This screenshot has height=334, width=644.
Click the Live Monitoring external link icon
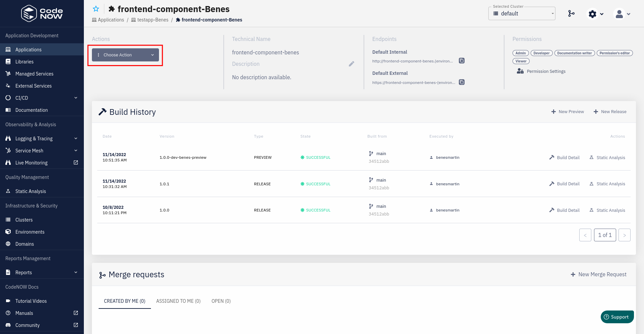tap(76, 162)
